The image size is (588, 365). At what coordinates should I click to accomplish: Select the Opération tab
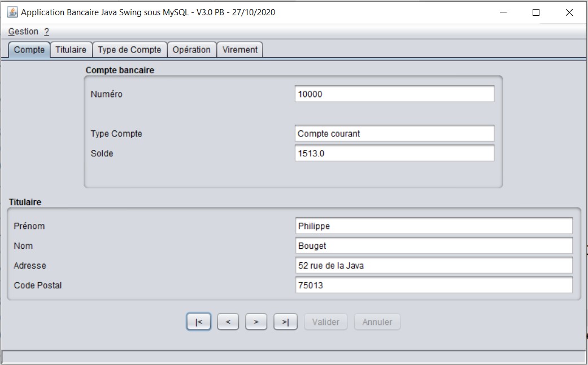click(x=191, y=50)
